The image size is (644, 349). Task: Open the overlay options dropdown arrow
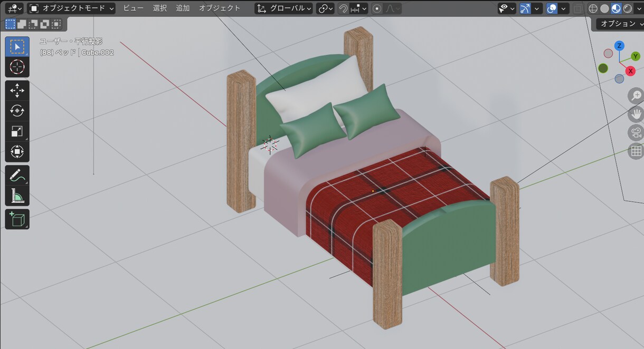pyautogui.click(x=564, y=8)
